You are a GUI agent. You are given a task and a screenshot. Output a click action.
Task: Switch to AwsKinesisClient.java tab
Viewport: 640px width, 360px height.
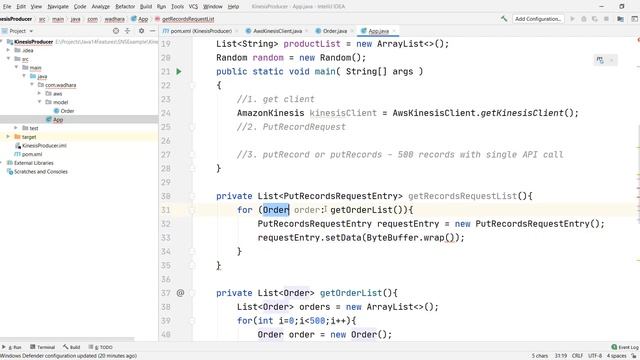(274, 31)
